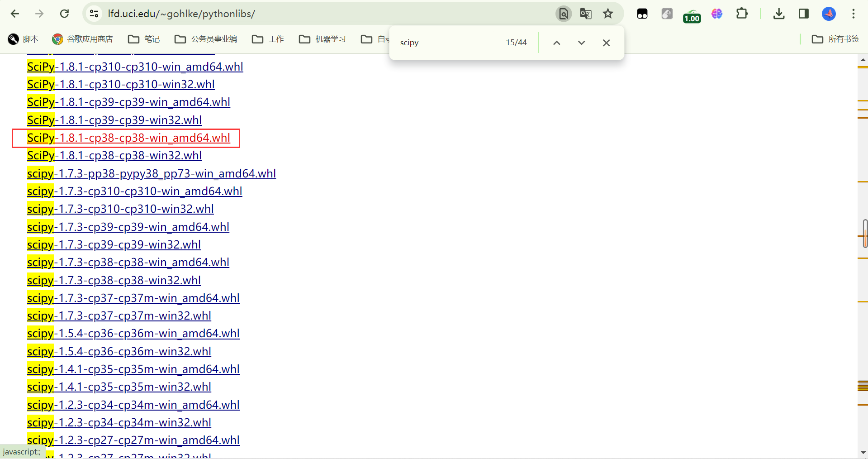Download scipy-1.2.3-cp27-cp27m-win_amd64.whl
The height and width of the screenshot is (459, 868).
(133, 440)
